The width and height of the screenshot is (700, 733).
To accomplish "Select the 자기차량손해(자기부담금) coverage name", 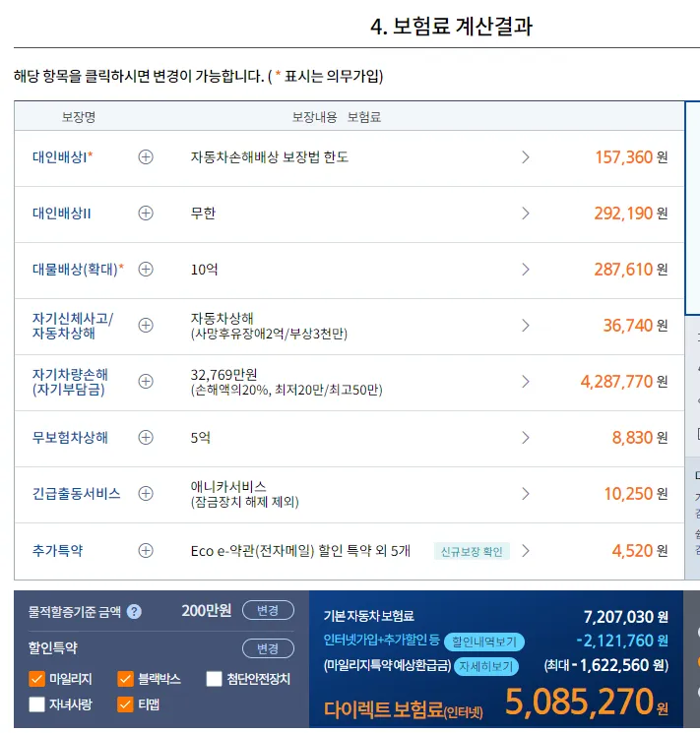I will coord(70,382).
